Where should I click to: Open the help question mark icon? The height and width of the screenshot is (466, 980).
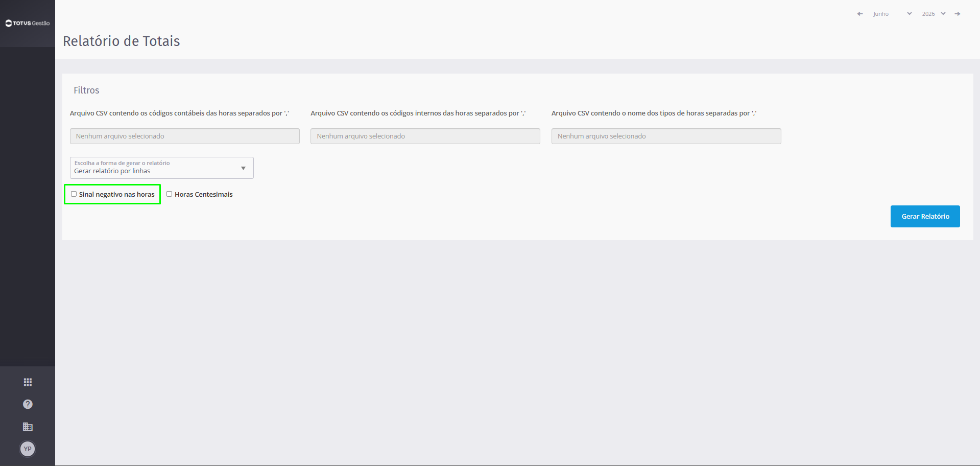pos(28,404)
